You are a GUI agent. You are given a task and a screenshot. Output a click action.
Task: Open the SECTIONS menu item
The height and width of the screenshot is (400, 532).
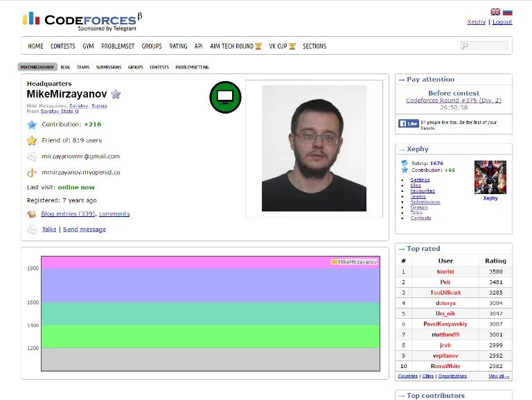click(314, 46)
